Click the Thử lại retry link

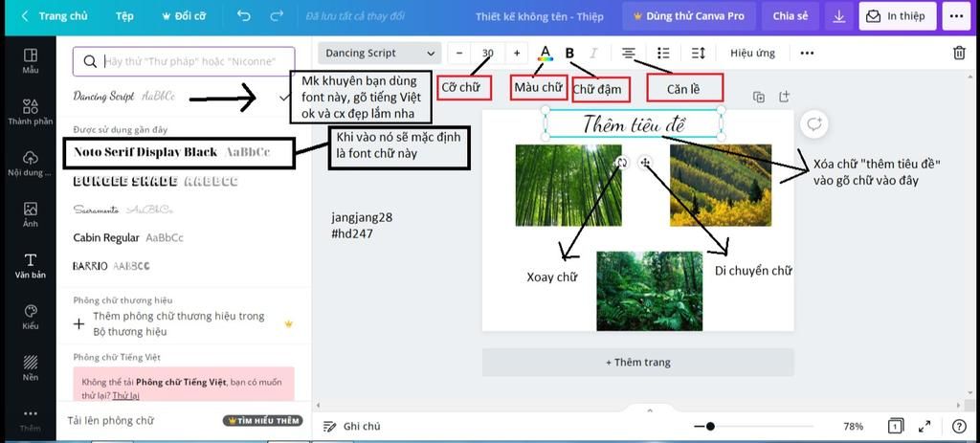[x=125, y=395]
